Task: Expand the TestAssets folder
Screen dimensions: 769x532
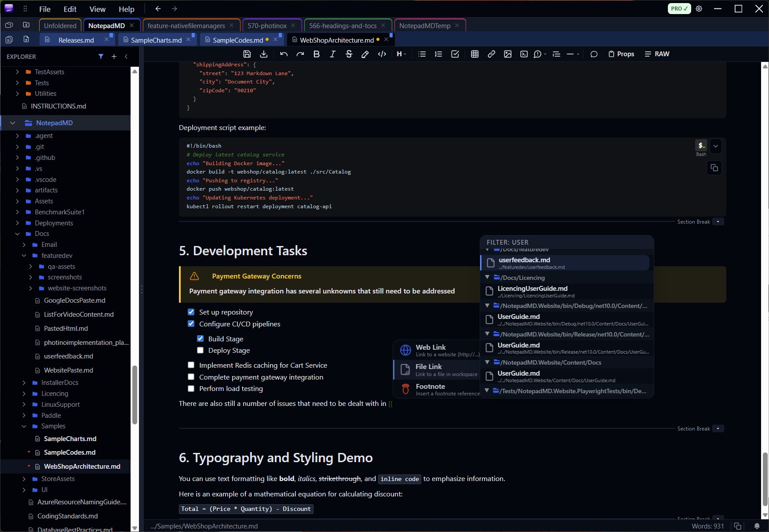Action: [x=17, y=72]
